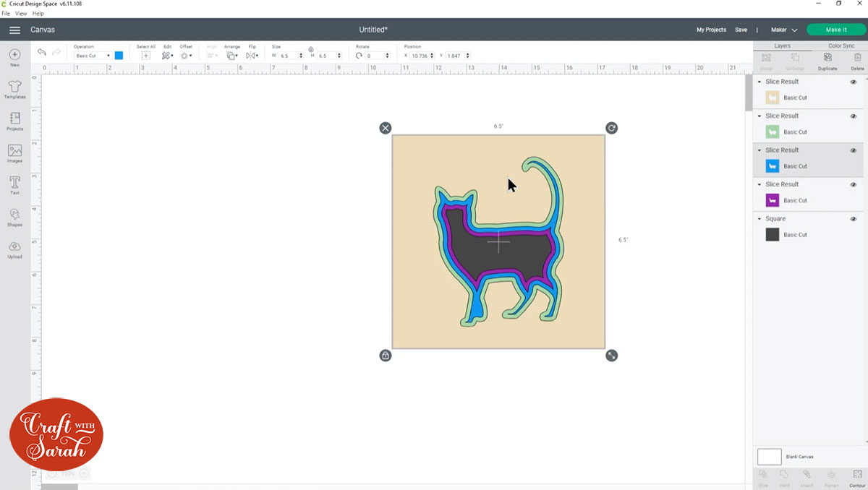This screenshot has height=490, width=868.
Task: Open the File menu
Action: (6, 14)
